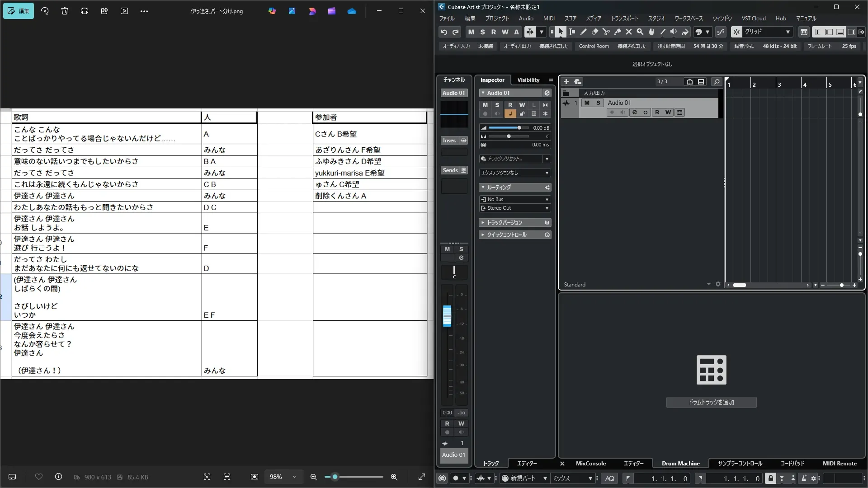Image resolution: width=868 pixels, height=488 pixels.
Task: Expand the クイックコントロール section
Action: coord(483,235)
